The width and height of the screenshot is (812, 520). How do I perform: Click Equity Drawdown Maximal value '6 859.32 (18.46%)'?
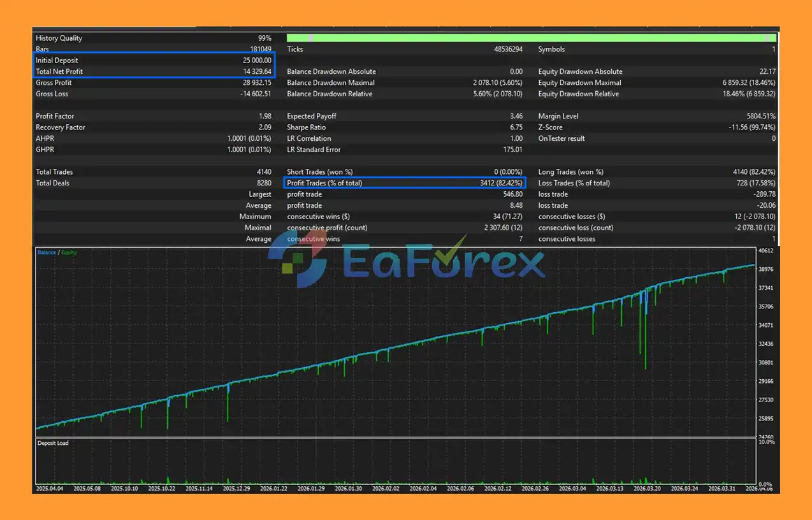pyautogui.click(x=750, y=83)
